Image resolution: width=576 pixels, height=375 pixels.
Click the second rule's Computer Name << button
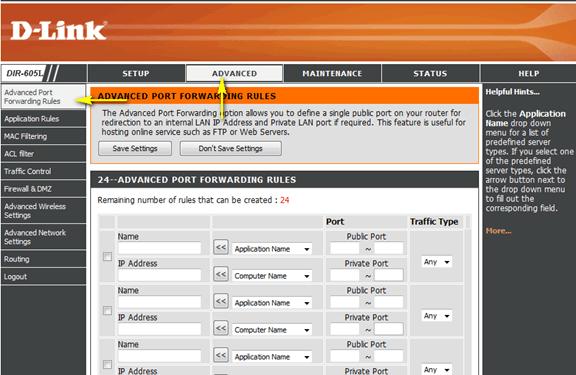(221, 328)
